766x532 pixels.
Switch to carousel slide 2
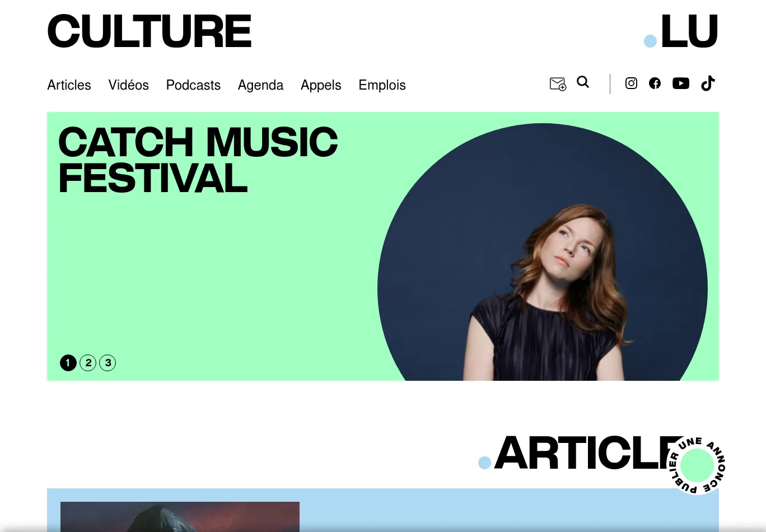click(x=88, y=363)
